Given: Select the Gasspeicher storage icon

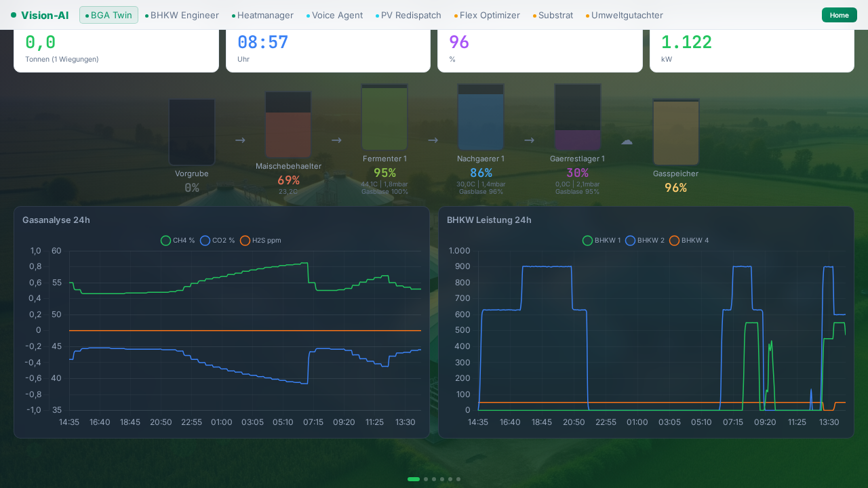Looking at the screenshot, I should click(675, 132).
